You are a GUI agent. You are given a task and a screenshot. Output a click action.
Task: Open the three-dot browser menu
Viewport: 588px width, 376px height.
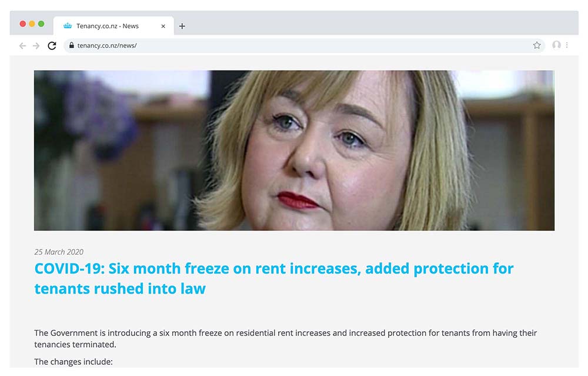coord(567,45)
